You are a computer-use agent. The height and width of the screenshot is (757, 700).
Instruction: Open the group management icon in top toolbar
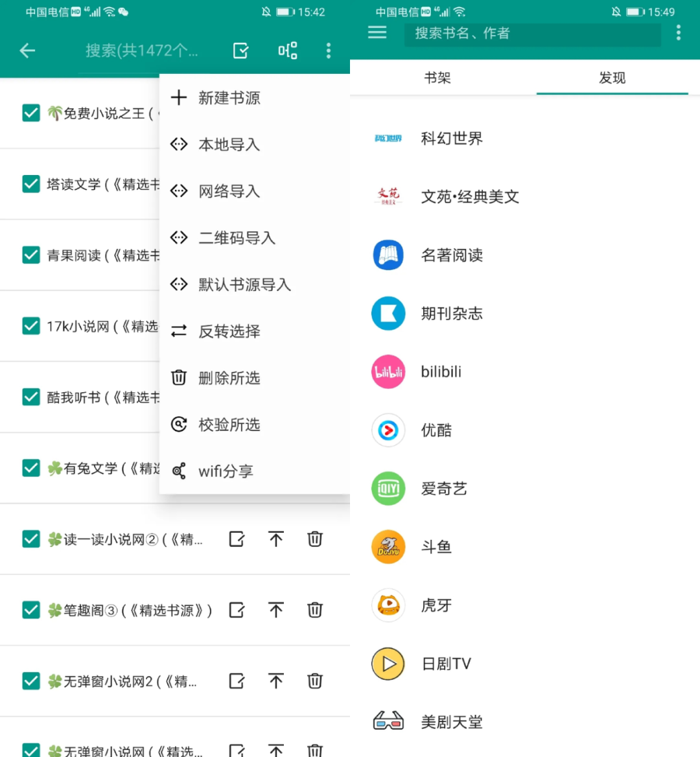(288, 50)
